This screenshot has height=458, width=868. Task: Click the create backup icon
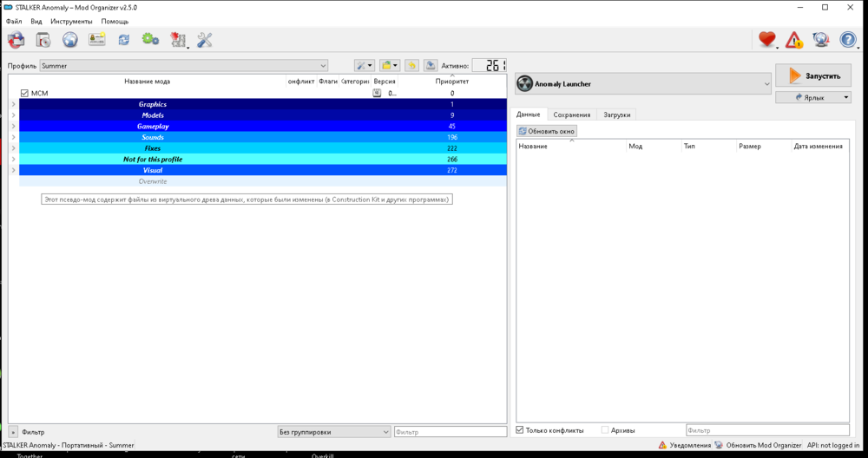[x=431, y=65]
